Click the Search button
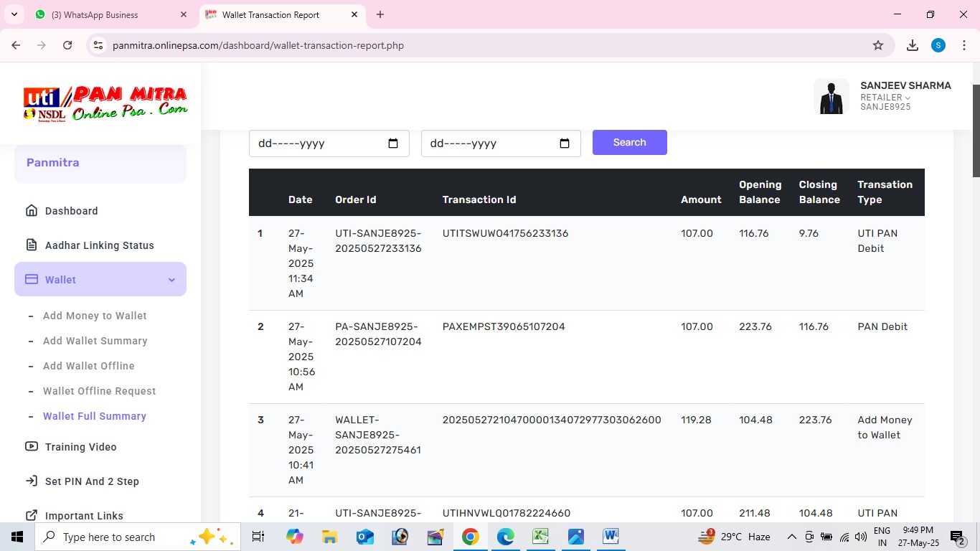980x551 pixels. (629, 142)
